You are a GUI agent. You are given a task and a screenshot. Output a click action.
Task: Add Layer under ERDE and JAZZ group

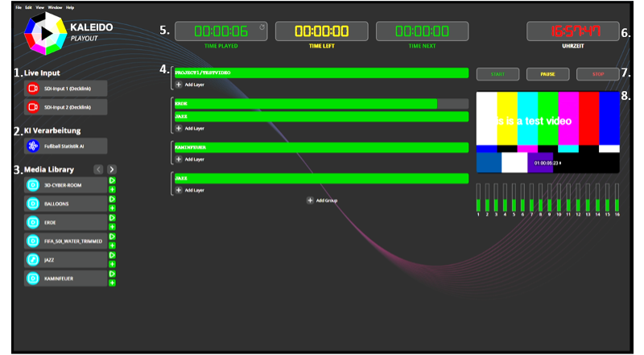(190, 128)
